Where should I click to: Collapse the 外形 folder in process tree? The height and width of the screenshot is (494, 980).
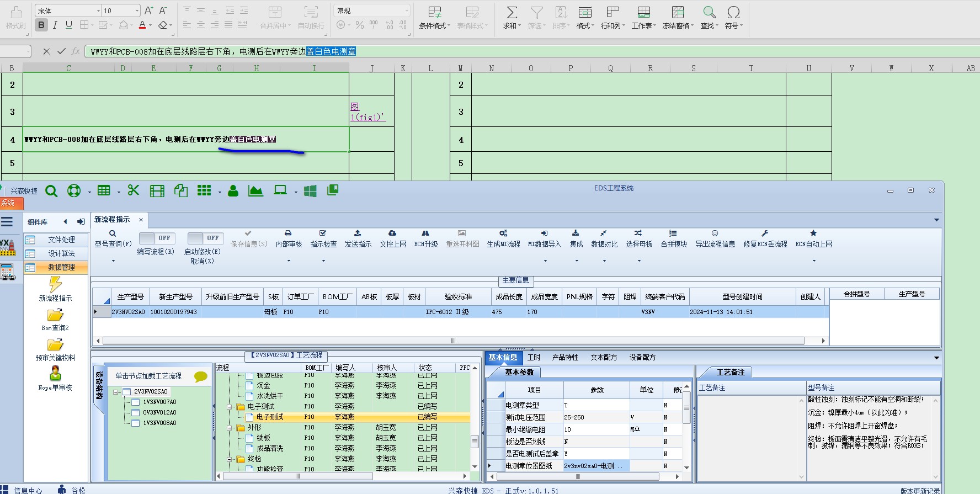tap(230, 428)
